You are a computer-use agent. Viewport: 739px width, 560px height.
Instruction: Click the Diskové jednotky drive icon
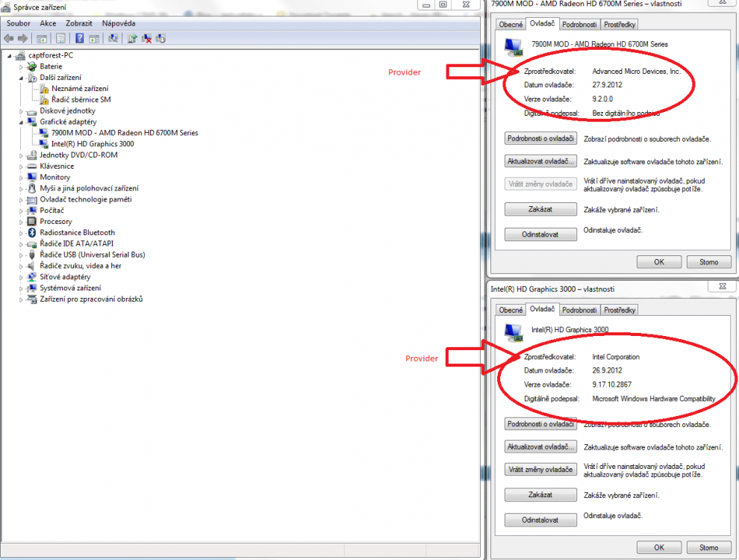coord(32,111)
